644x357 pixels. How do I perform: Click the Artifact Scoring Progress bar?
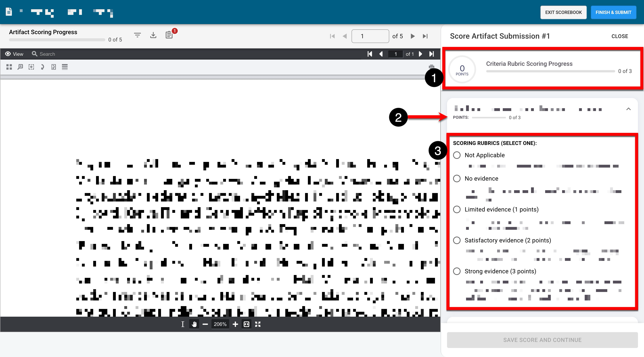pos(57,40)
